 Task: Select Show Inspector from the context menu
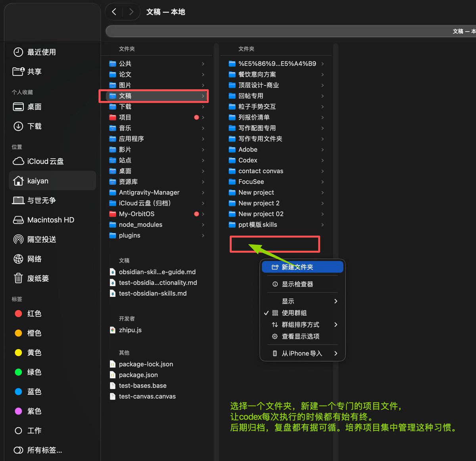(302, 284)
